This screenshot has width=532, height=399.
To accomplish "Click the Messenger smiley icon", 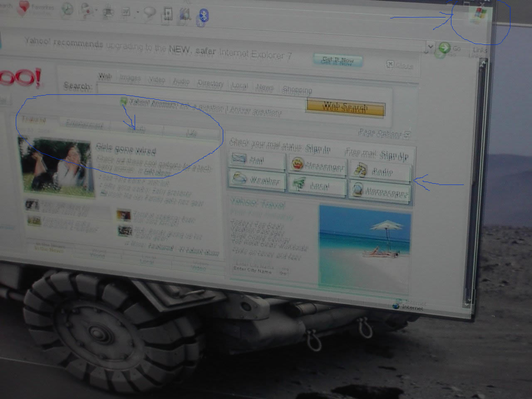I will [298, 163].
